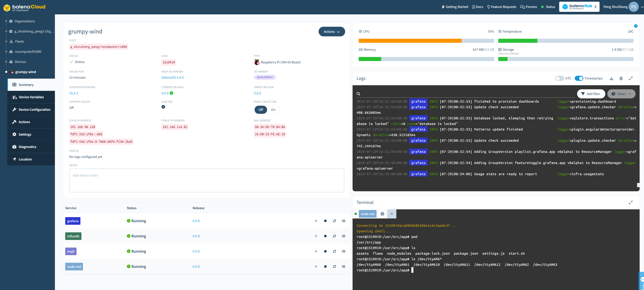Click the Memory usage bar
Screen dimensions: 644x290
[x=426, y=59]
